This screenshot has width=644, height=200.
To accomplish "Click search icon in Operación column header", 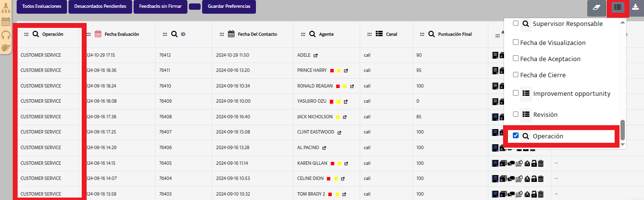I will (x=35, y=34).
